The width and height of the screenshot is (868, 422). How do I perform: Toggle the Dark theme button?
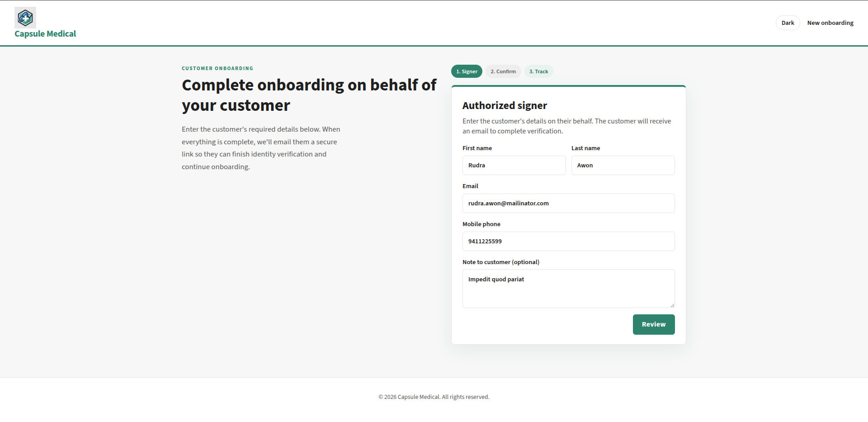(788, 23)
